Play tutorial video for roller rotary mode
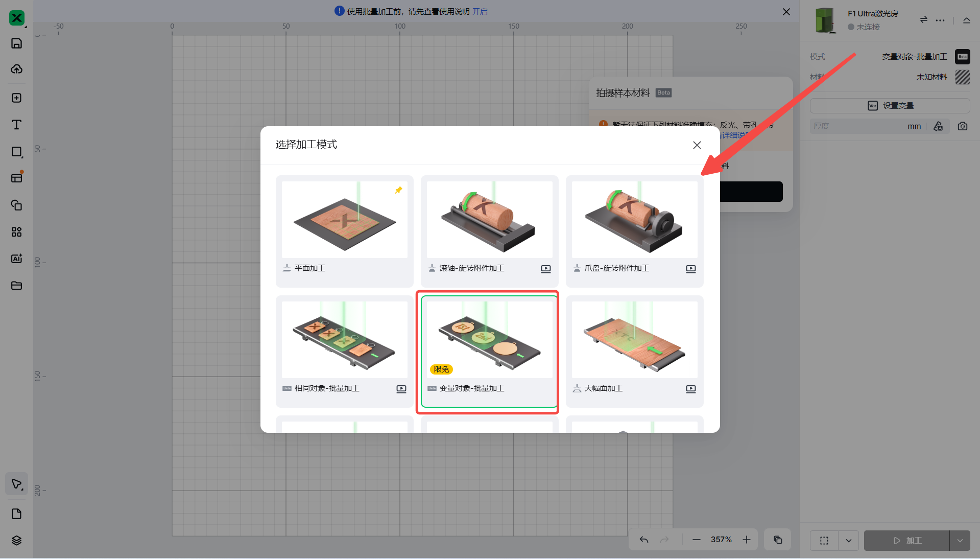Viewport: 980px width, 559px height. (x=546, y=269)
